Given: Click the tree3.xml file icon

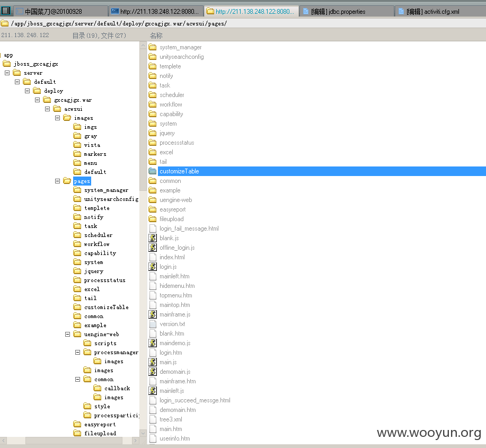Looking at the screenshot, I should coord(153,419).
